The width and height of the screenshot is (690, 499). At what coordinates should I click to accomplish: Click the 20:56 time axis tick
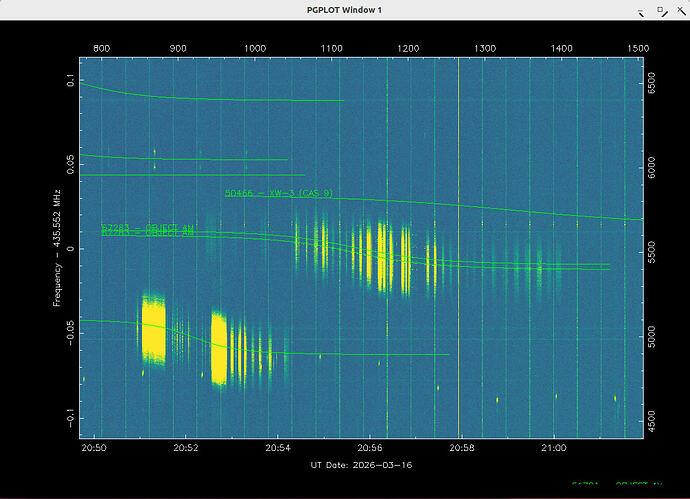tap(370, 449)
